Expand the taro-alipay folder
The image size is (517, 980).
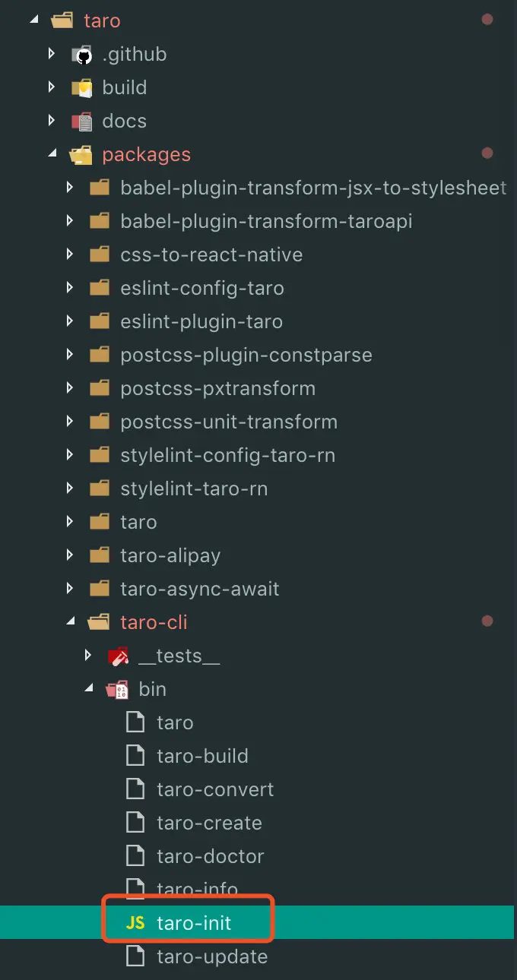(70, 555)
